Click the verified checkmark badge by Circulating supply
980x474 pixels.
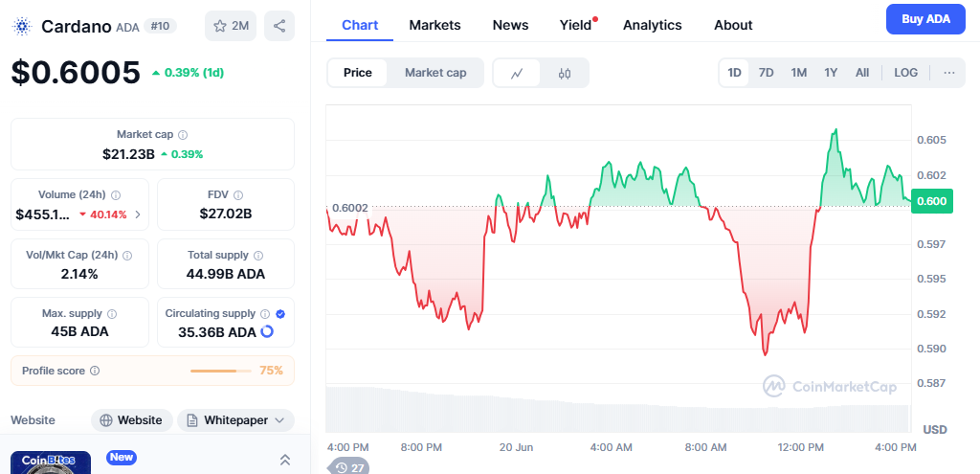[280, 314]
